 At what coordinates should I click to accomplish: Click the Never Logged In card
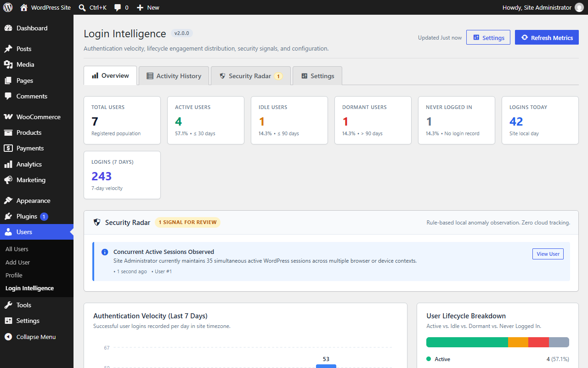[457, 120]
